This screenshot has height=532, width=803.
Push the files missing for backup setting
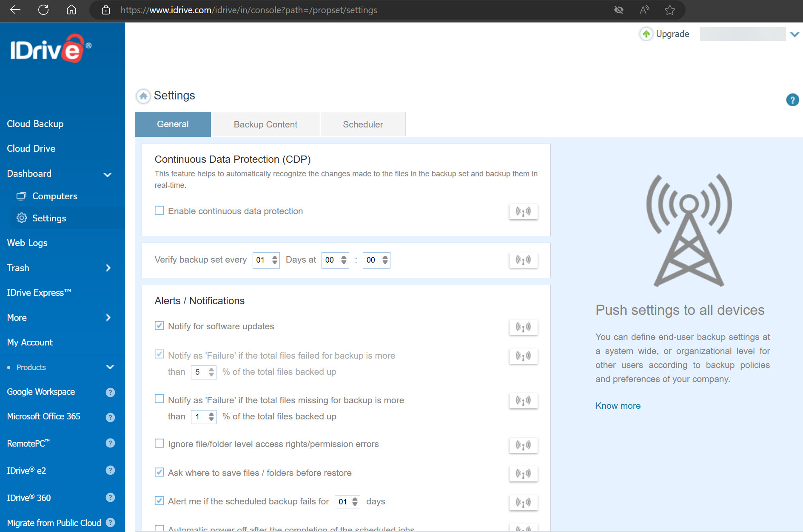pos(523,400)
